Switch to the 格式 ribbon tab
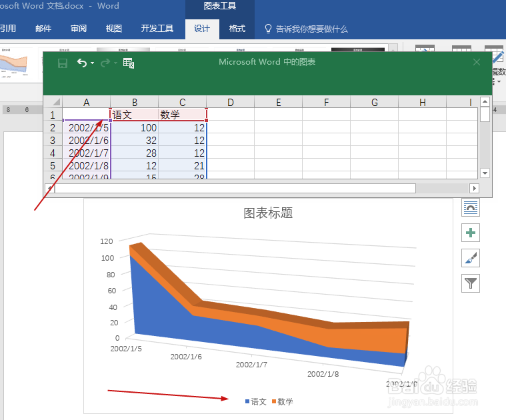The image size is (506, 420). (237, 29)
